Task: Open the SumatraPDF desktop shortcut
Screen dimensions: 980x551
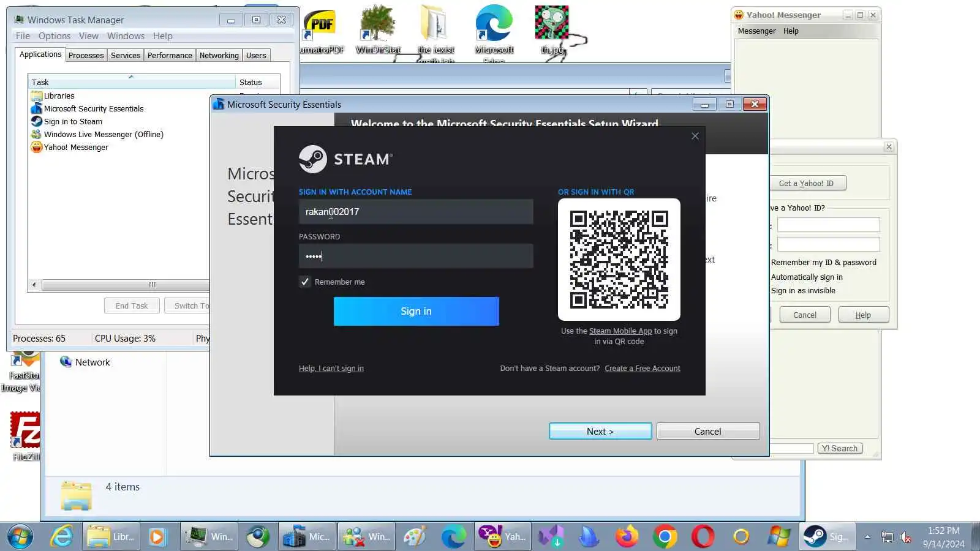Action: (322, 32)
